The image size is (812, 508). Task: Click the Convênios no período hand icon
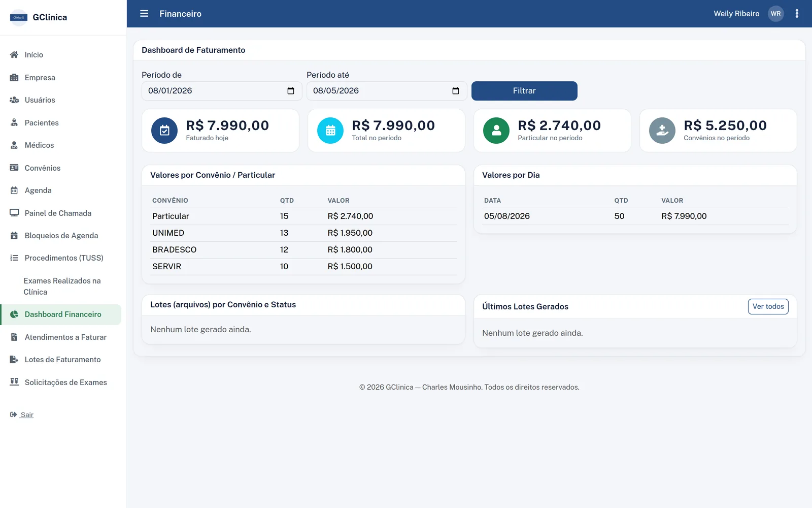(662, 131)
